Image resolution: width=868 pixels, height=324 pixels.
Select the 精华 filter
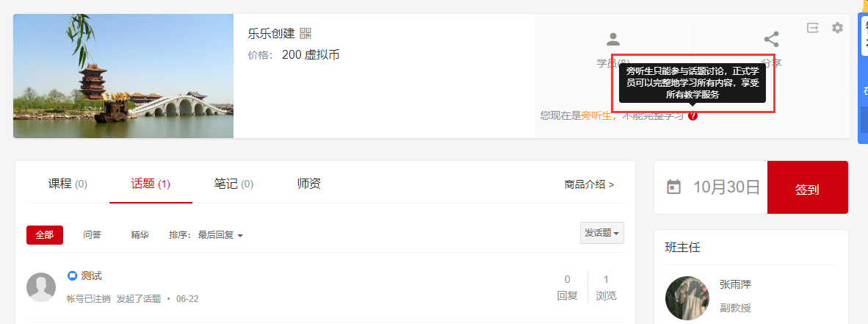point(140,235)
